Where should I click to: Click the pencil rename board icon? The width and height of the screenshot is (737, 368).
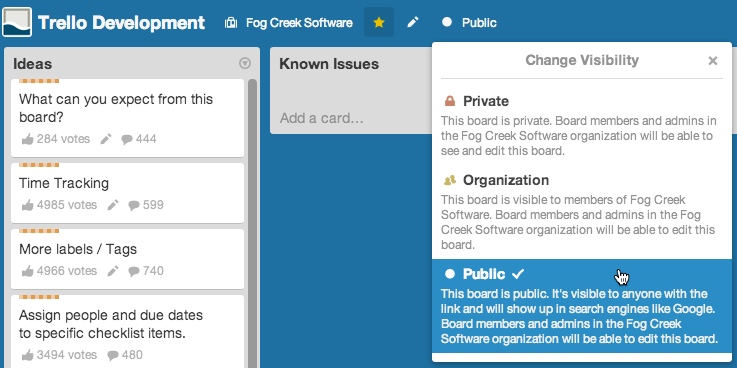413,22
